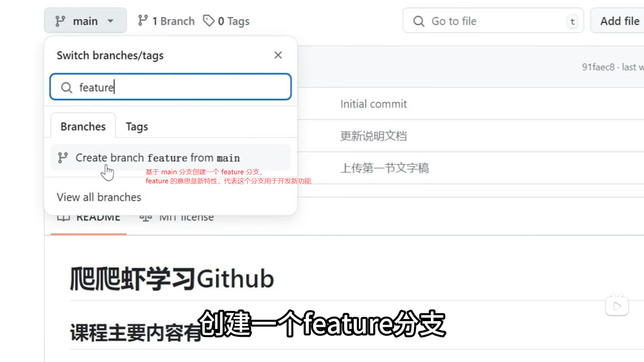This screenshot has width=644, height=362.
Task: Click the Go to file search field
Action: click(493, 21)
